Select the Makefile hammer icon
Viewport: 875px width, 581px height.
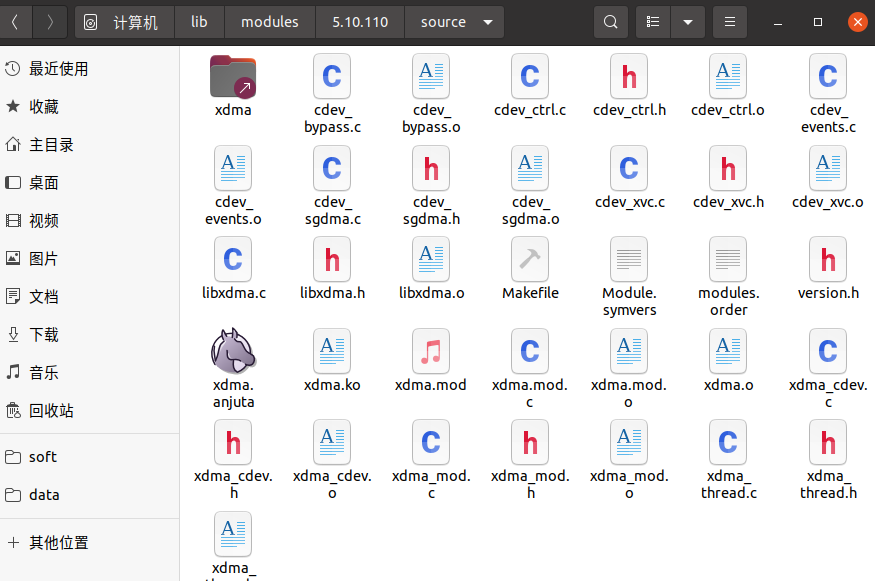tap(530, 260)
